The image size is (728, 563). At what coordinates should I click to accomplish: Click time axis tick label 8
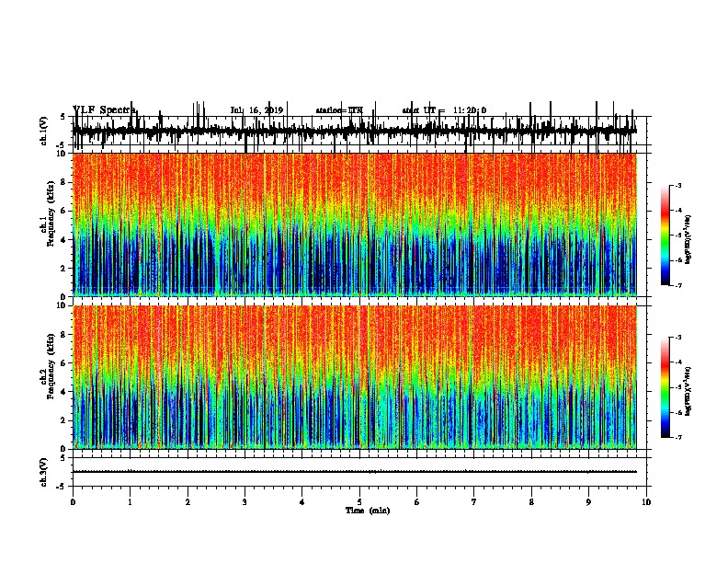[x=531, y=502]
